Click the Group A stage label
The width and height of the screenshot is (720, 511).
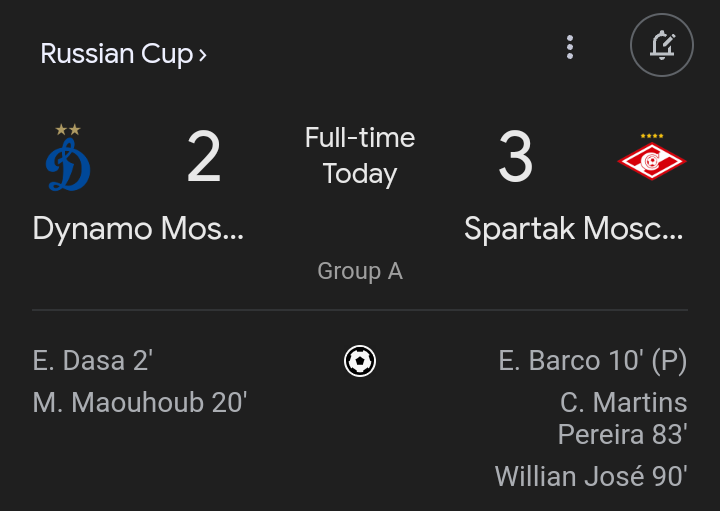[360, 271]
